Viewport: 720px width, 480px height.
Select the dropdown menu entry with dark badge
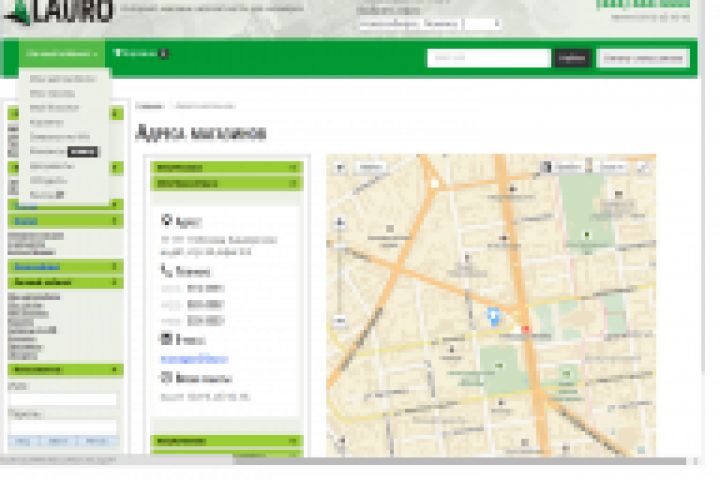(x=64, y=151)
